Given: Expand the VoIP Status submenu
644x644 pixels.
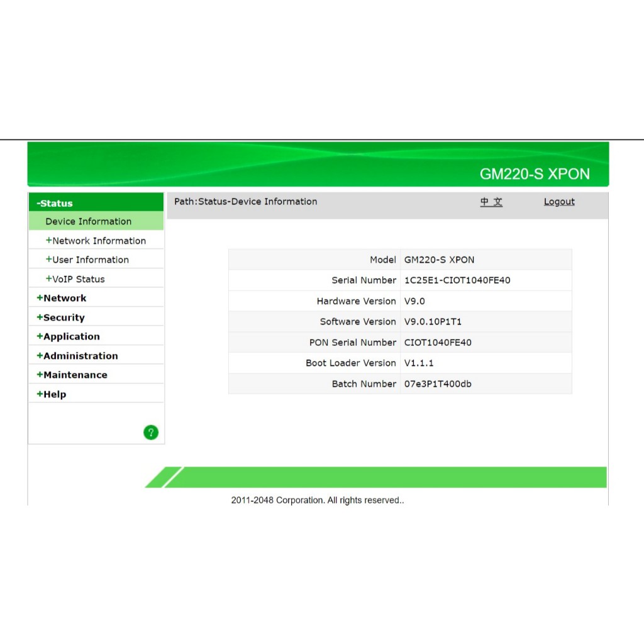Looking at the screenshot, I should coord(75,279).
